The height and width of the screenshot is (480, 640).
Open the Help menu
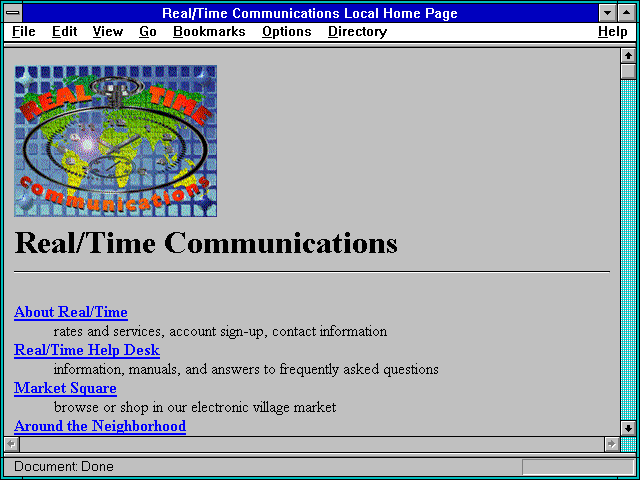(x=613, y=32)
